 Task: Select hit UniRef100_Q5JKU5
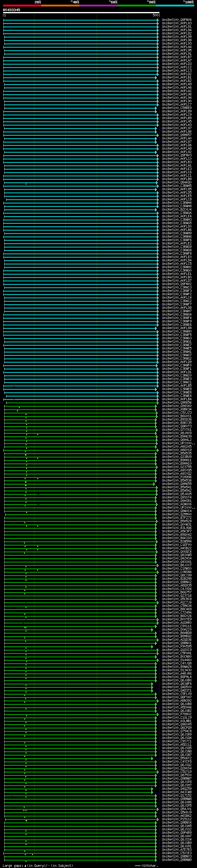(176, 494)
